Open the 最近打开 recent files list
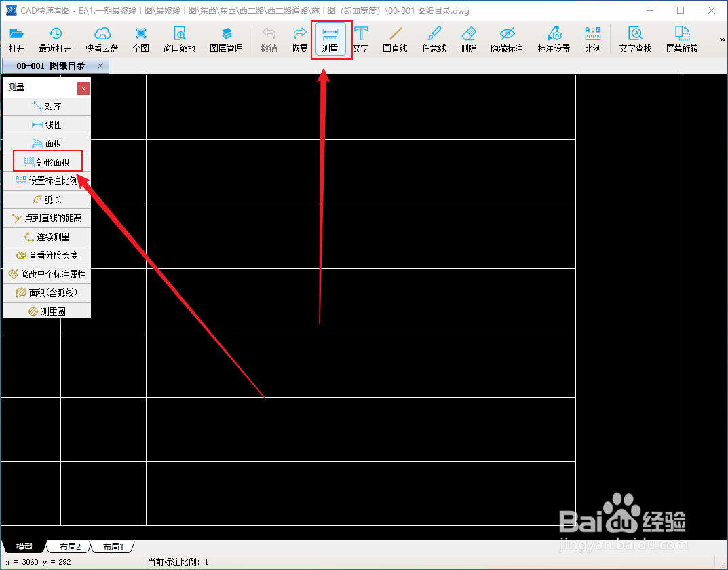The width and height of the screenshot is (728, 570). 55,39
